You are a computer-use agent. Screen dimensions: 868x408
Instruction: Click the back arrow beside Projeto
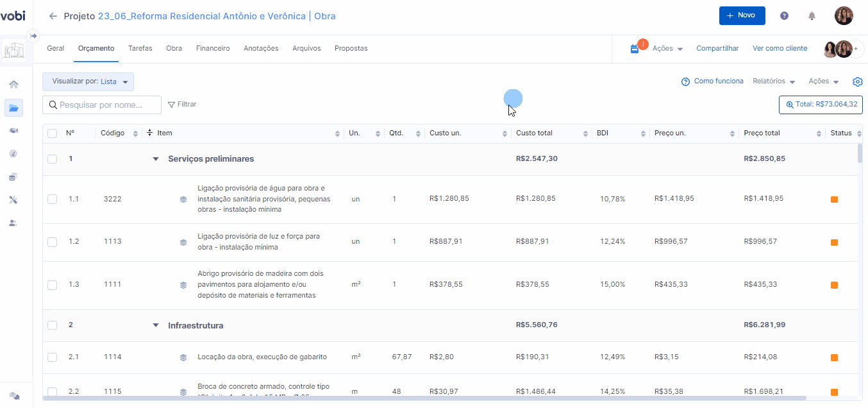(x=53, y=16)
